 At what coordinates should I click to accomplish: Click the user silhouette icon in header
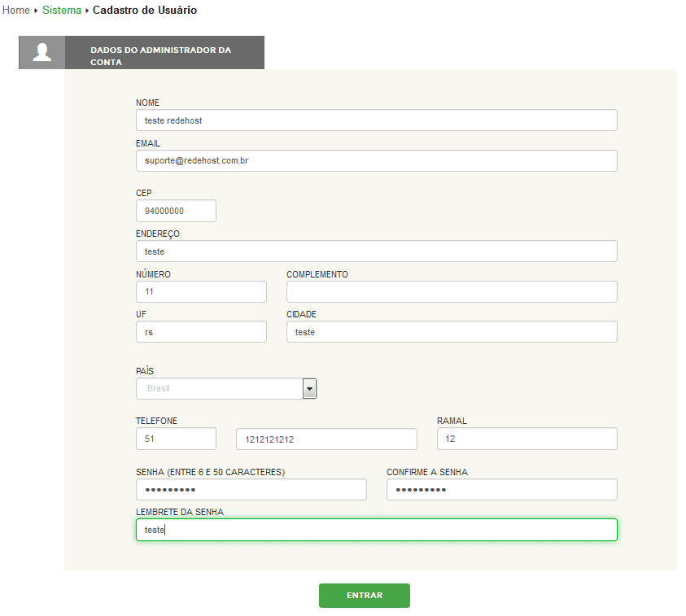tap(42, 53)
